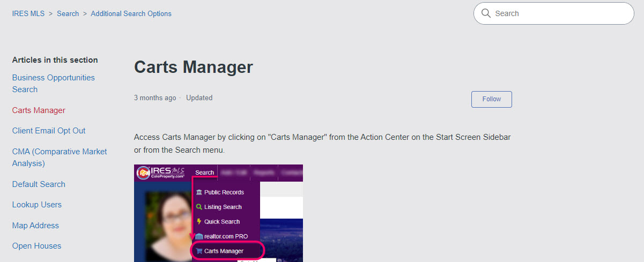The width and height of the screenshot is (644, 262).
Task: Click the IRES MLS logo in the screenshot
Action: pos(161,173)
